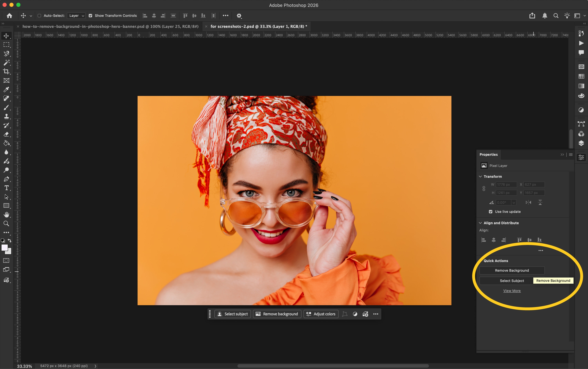Viewport: 588px width, 369px height.
Task: Click the Remove Background quick action button
Action: (x=511, y=270)
